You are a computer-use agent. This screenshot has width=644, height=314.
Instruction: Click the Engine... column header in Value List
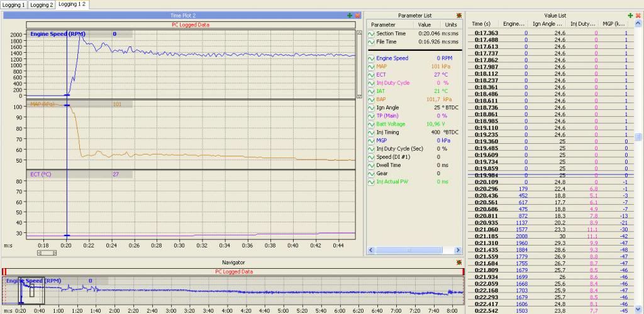(513, 24)
